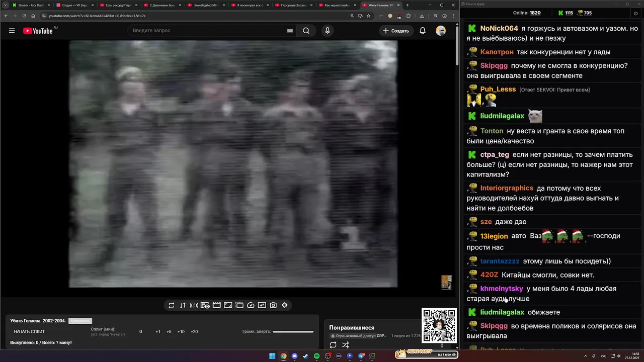Screen dimensions: 644x362
Task: Open the YouTube account avatar menu
Action: click(441, 31)
